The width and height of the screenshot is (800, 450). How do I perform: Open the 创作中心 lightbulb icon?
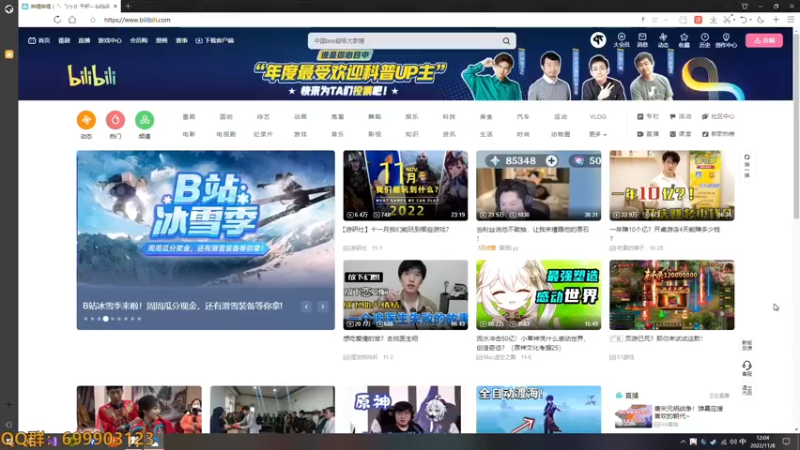pos(726,40)
